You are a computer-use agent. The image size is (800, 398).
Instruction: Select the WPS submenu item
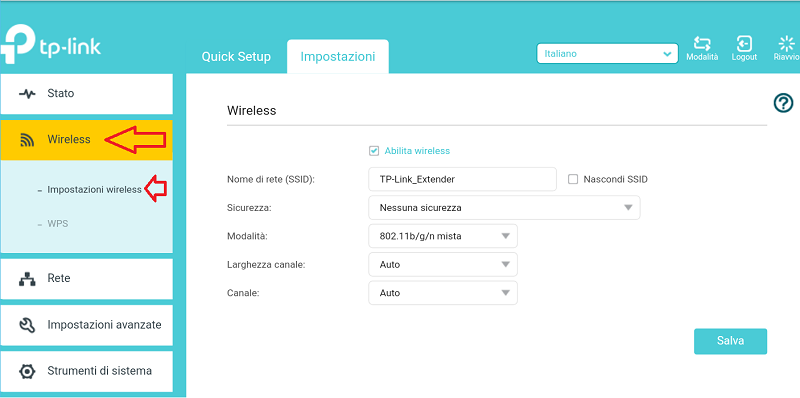tap(58, 223)
